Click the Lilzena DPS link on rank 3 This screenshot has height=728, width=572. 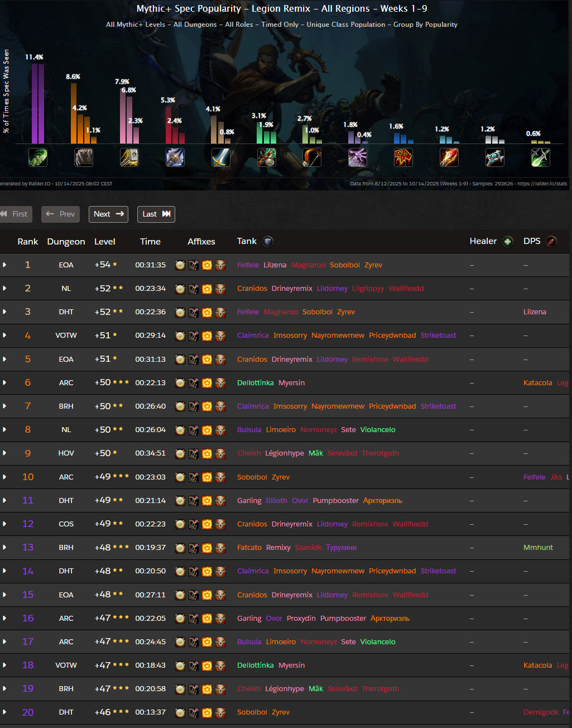click(535, 312)
